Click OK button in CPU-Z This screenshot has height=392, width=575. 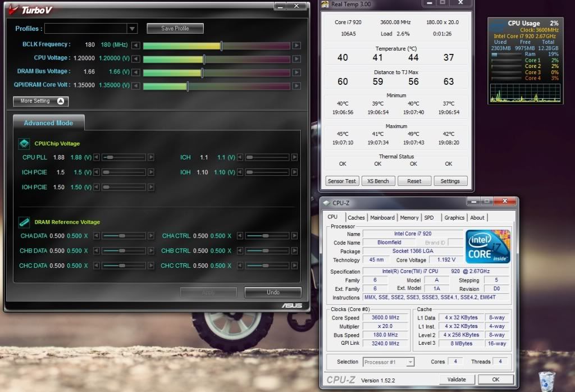point(496,380)
